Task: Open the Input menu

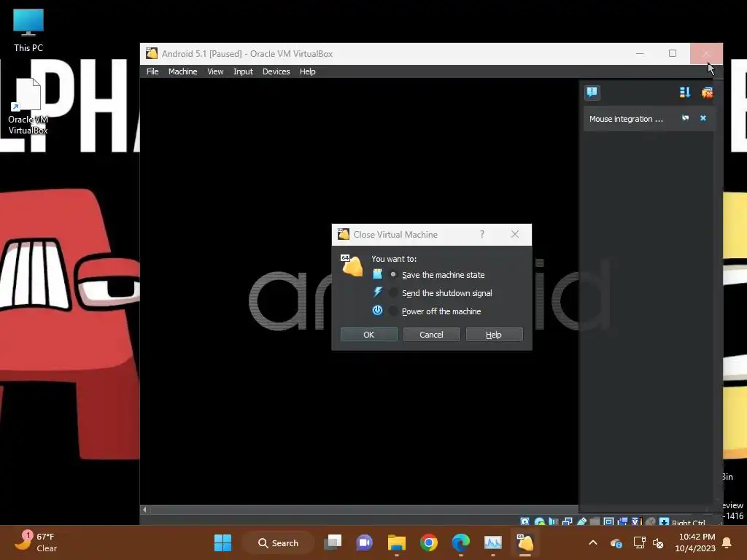Action: [243, 71]
